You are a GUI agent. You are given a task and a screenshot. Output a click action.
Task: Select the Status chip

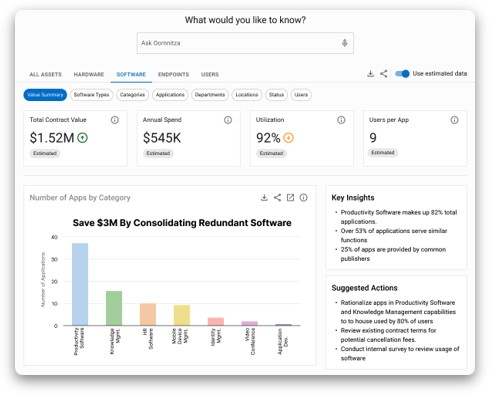pos(276,95)
